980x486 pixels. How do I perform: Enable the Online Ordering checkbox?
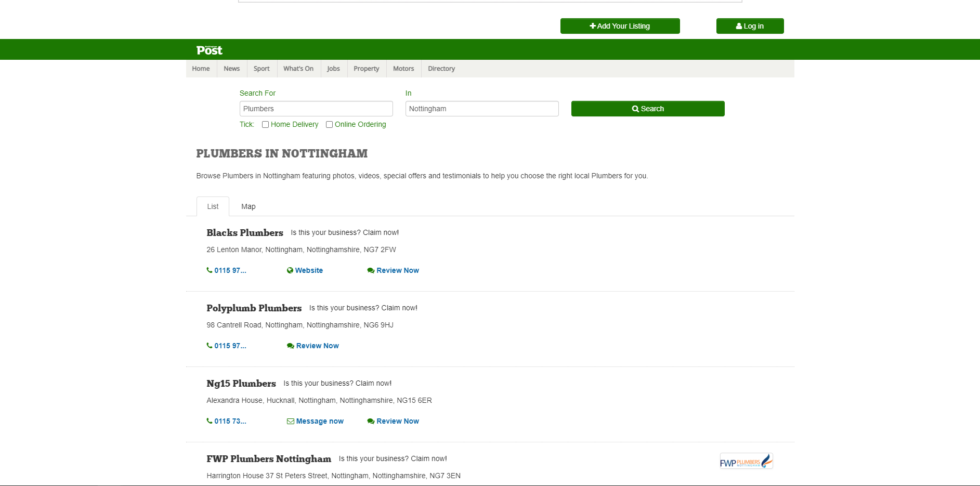[x=329, y=125]
